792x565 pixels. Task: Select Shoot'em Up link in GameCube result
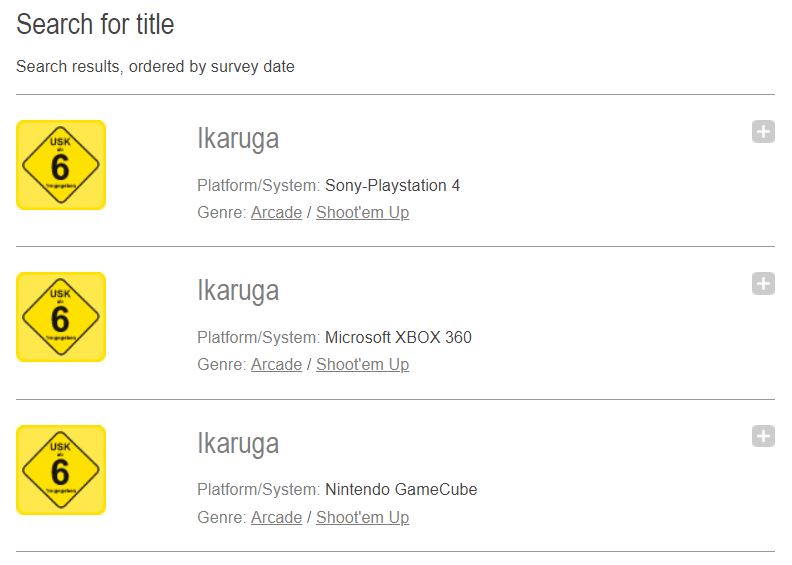tap(362, 517)
